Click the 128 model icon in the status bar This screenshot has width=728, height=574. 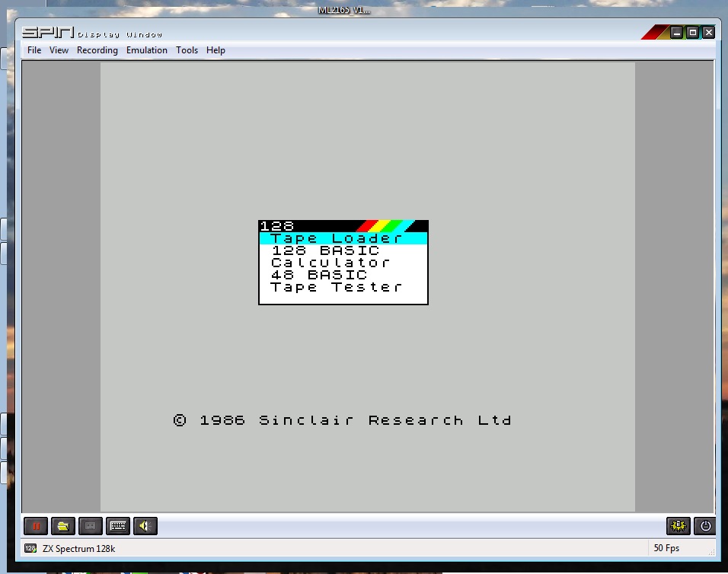coord(30,548)
